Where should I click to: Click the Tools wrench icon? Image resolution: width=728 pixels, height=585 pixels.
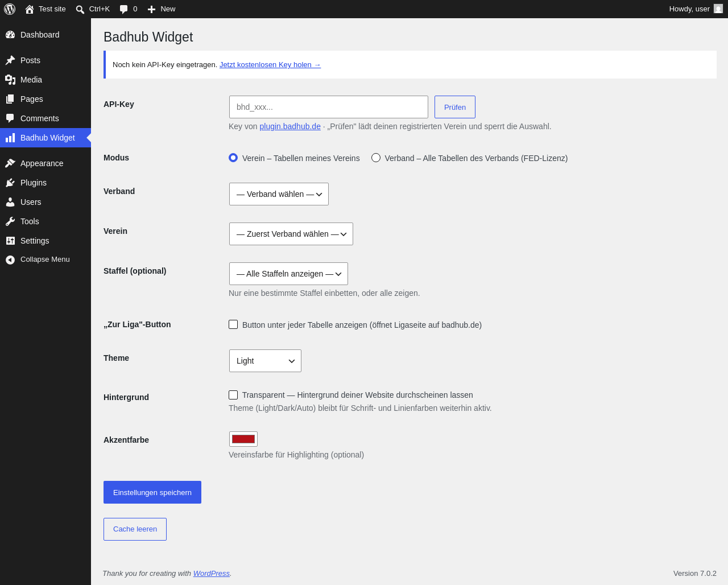pyautogui.click(x=10, y=221)
